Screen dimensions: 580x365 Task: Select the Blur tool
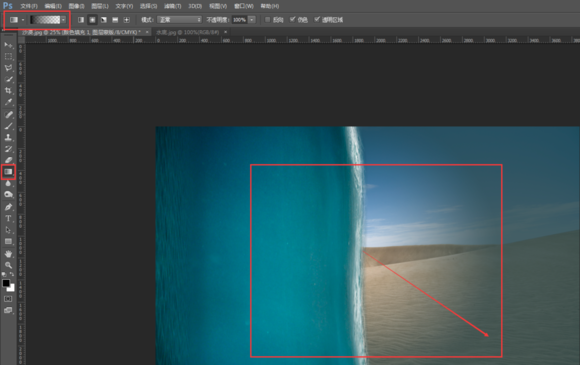point(8,183)
